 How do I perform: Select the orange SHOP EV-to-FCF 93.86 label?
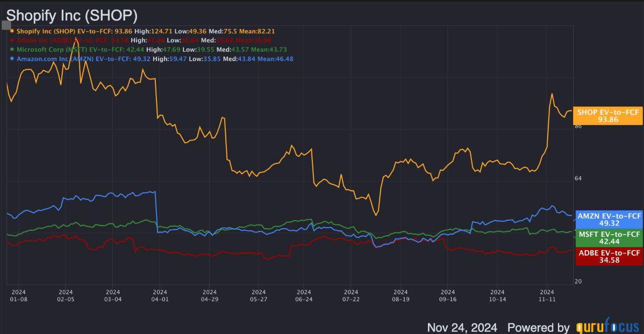(x=608, y=115)
